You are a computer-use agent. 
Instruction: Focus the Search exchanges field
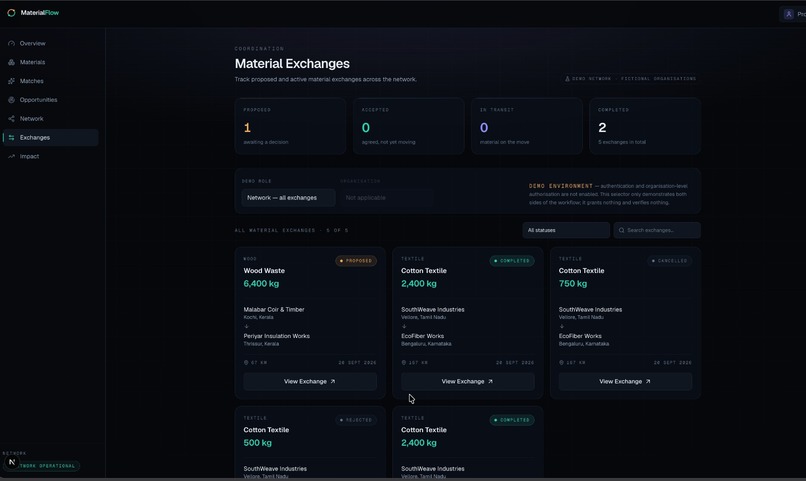click(657, 230)
